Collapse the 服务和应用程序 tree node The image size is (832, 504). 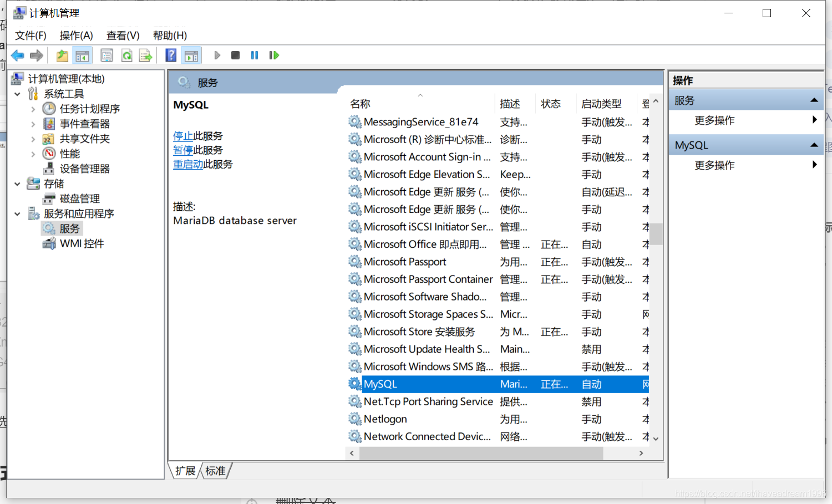tap(18, 214)
